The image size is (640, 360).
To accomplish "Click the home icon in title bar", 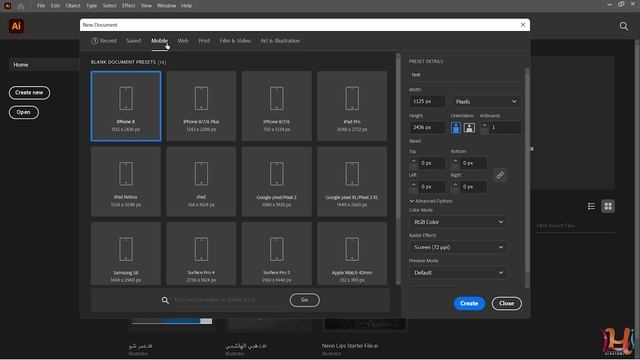I will pos(20,6).
